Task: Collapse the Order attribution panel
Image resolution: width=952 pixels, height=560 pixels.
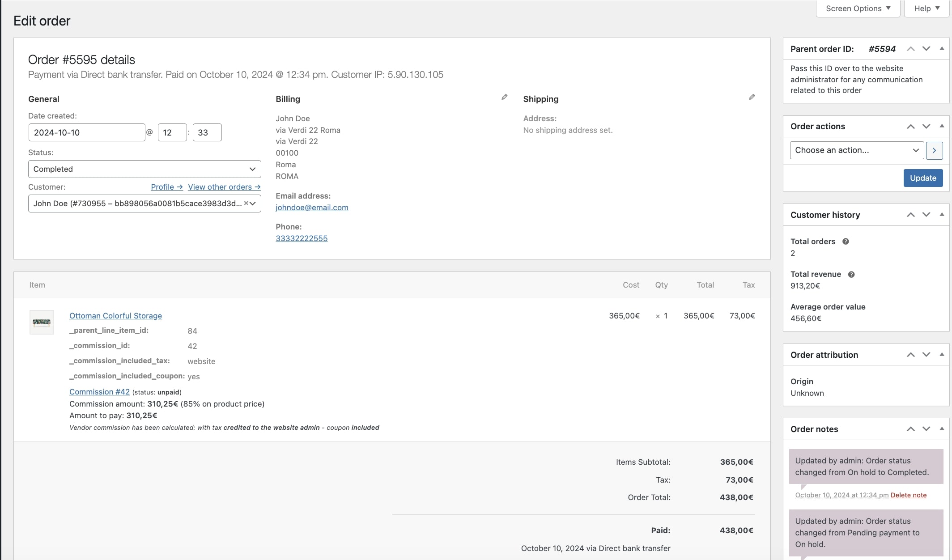Action: tap(942, 355)
